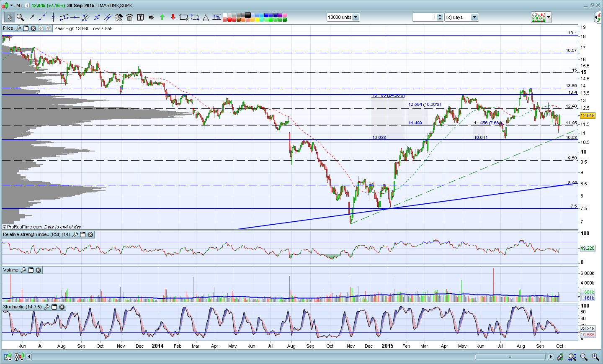Click the chart export icon in the bottom-left corner
603x364 pixels.
[8, 357]
